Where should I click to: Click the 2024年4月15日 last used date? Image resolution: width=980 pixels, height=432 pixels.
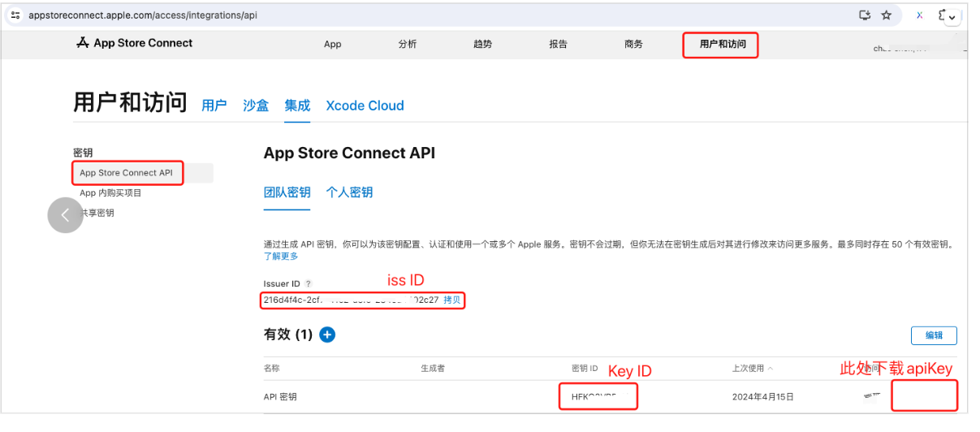tap(762, 397)
